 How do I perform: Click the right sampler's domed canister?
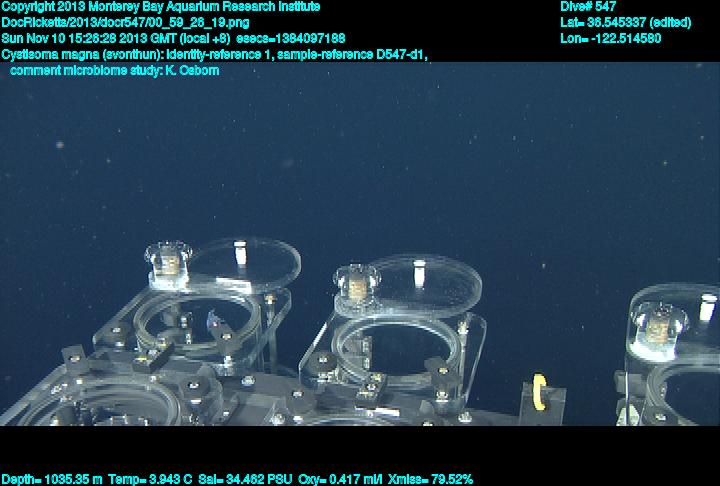661,324
